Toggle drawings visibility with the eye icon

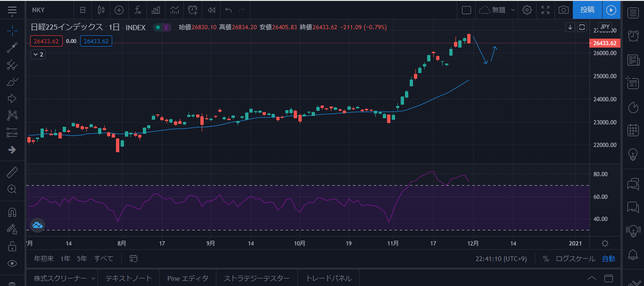tap(12, 263)
